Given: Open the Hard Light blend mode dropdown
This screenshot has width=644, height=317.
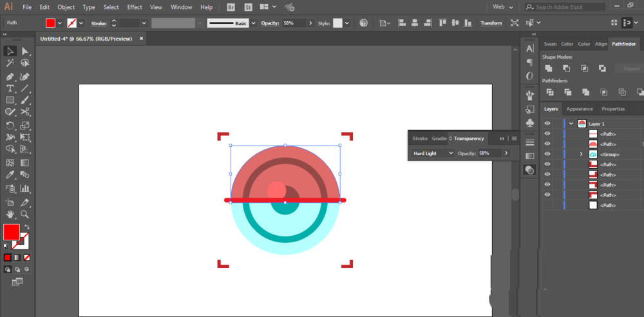Looking at the screenshot, I should 433,153.
